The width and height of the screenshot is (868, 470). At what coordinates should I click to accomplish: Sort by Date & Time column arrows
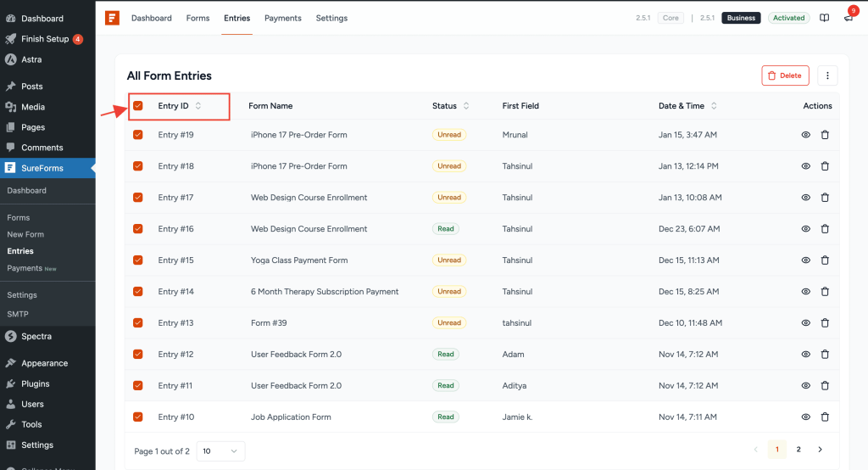714,106
